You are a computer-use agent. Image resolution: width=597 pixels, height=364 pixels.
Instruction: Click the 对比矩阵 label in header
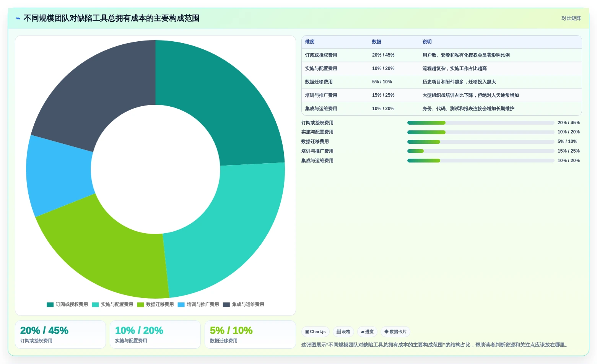click(x=571, y=18)
